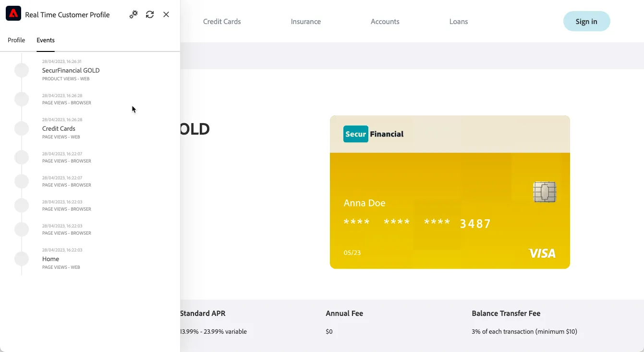Click the card digits 3487
This screenshot has height=352, width=644.
475,224
